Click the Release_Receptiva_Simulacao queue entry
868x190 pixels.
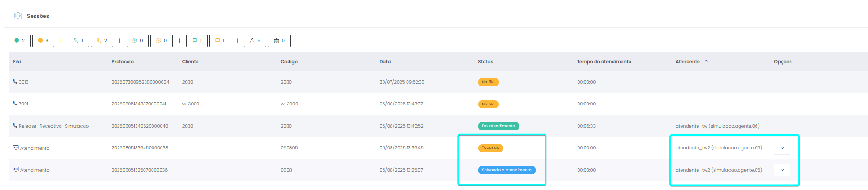coord(53,126)
